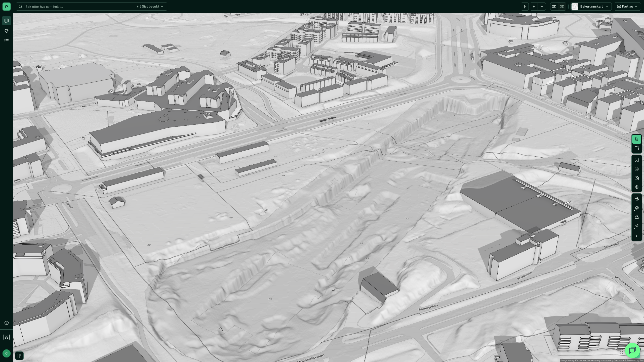This screenshot has height=362, width=644.
Task: Click the print icon in the toolbar
Action: [637, 169]
